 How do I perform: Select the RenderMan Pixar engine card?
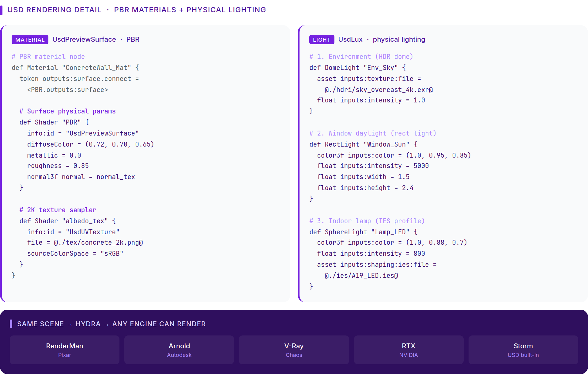point(65,350)
